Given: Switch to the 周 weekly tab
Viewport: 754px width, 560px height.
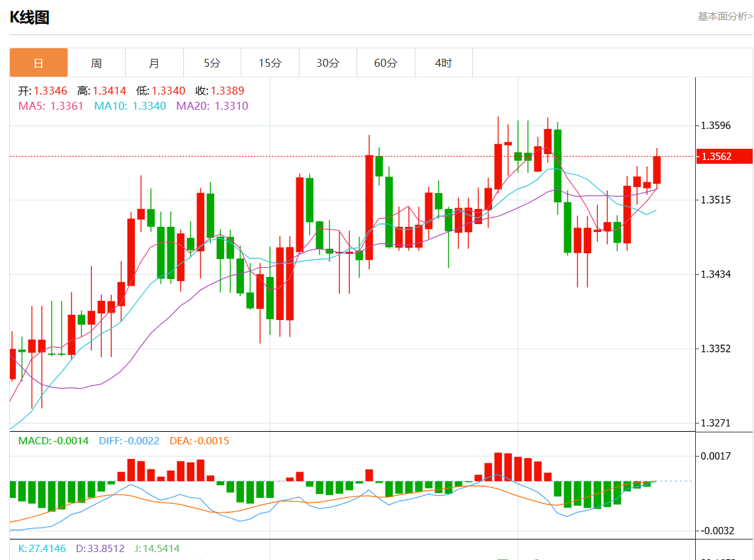Looking at the screenshot, I should [96, 63].
